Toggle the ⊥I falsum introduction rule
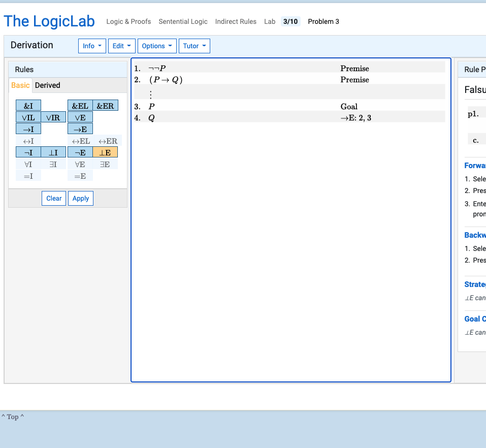The height and width of the screenshot is (448, 486). pyautogui.click(x=53, y=152)
